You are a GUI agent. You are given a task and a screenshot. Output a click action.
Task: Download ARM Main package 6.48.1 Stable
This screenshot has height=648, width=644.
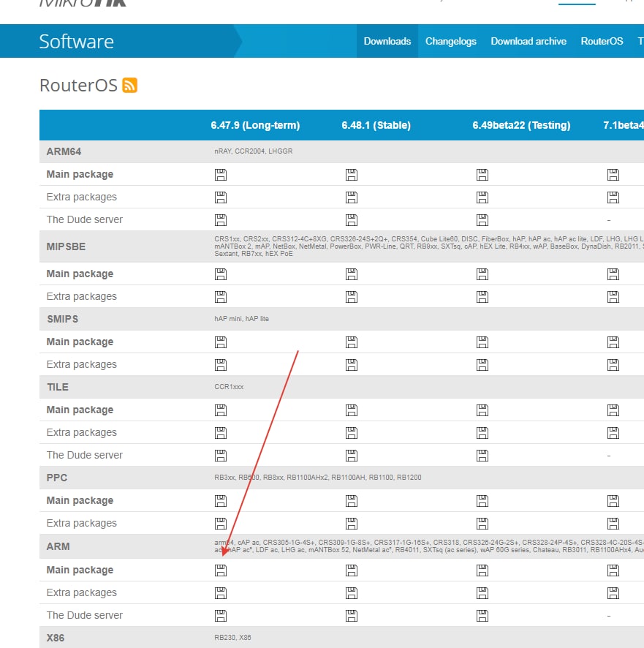(x=352, y=570)
